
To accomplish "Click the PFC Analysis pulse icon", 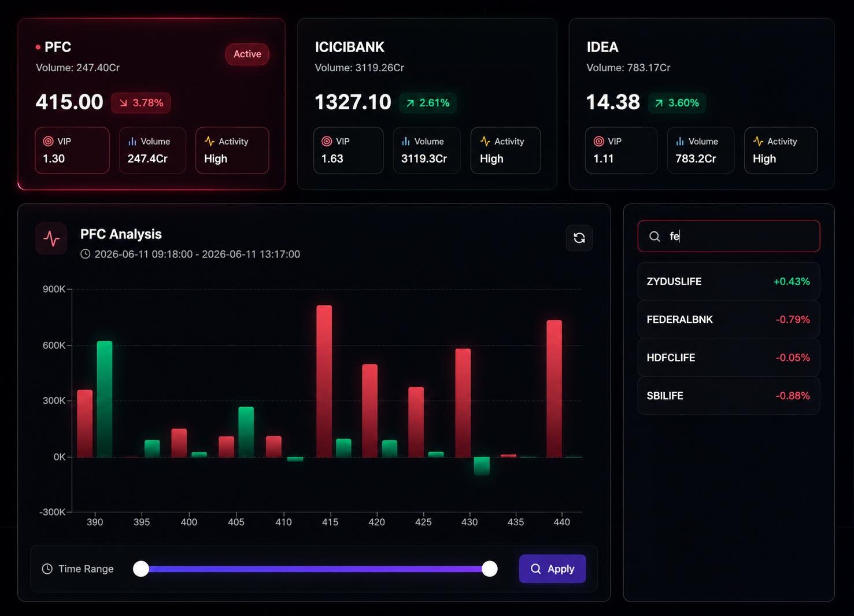I will (51, 238).
